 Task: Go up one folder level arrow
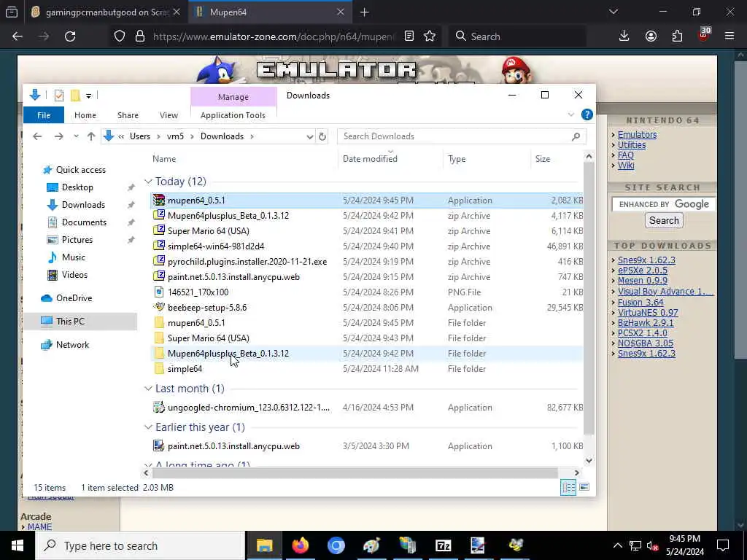click(91, 136)
